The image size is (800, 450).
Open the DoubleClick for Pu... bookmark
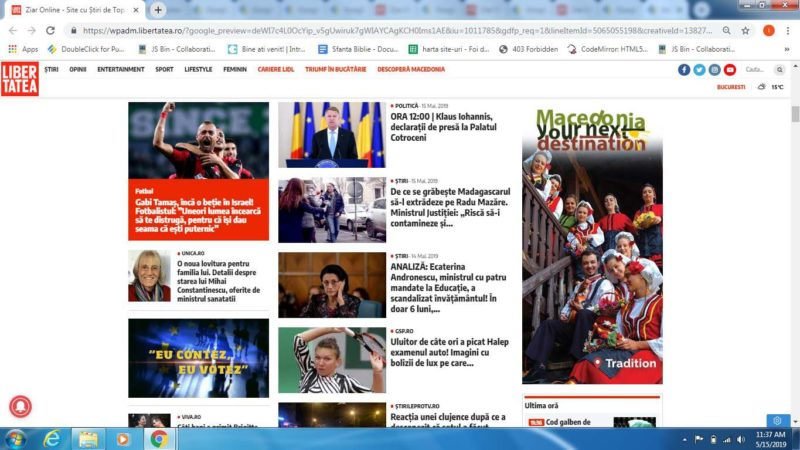pyautogui.click(x=86, y=49)
